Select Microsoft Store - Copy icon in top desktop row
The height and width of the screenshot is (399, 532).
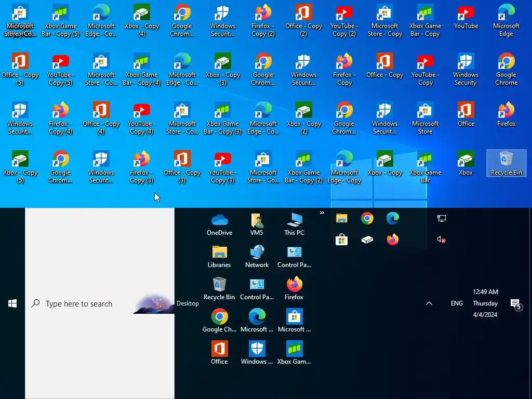[x=385, y=21]
